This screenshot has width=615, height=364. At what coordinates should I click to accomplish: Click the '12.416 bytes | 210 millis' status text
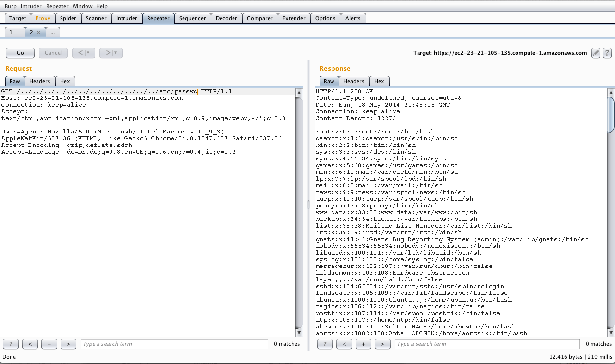tap(580, 357)
